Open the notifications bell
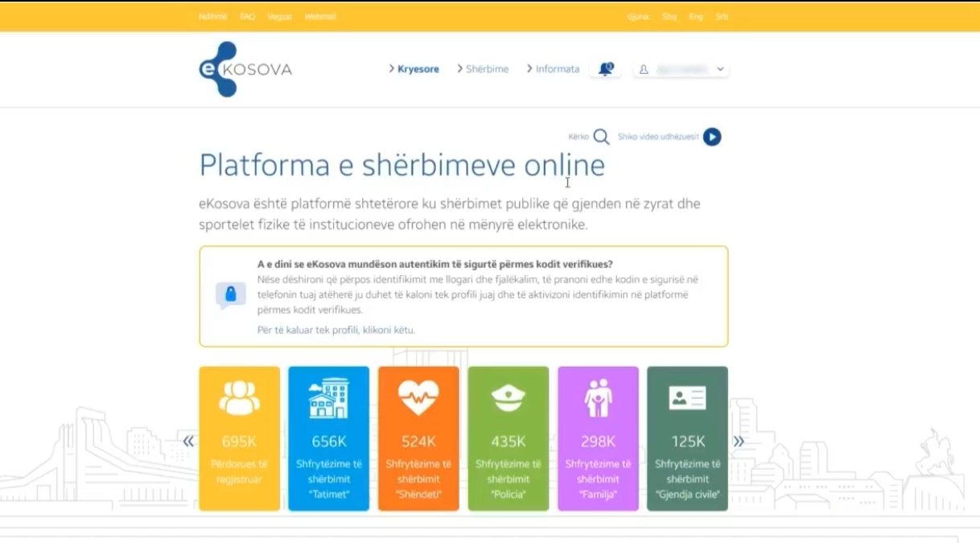 (x=605, y=70)
